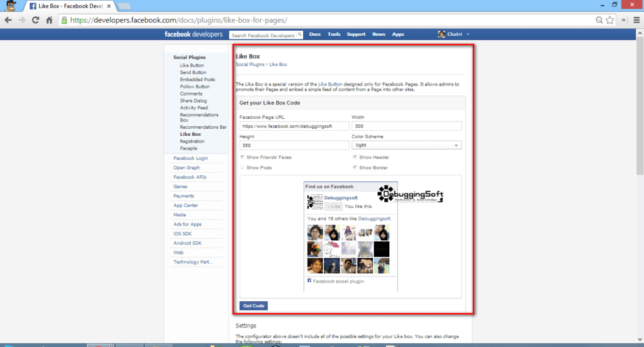
Task: Click the Chatri profile picture
Action: coord(441,34)
